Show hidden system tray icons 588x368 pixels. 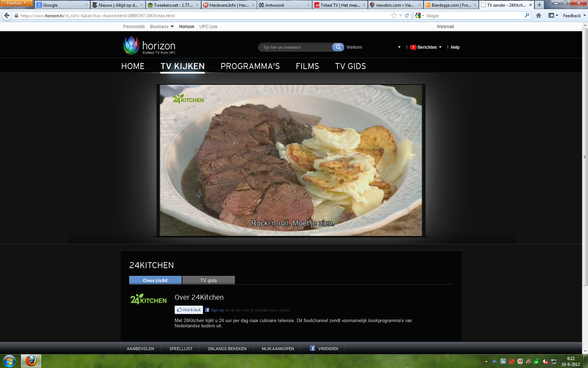tap(486, 361)
